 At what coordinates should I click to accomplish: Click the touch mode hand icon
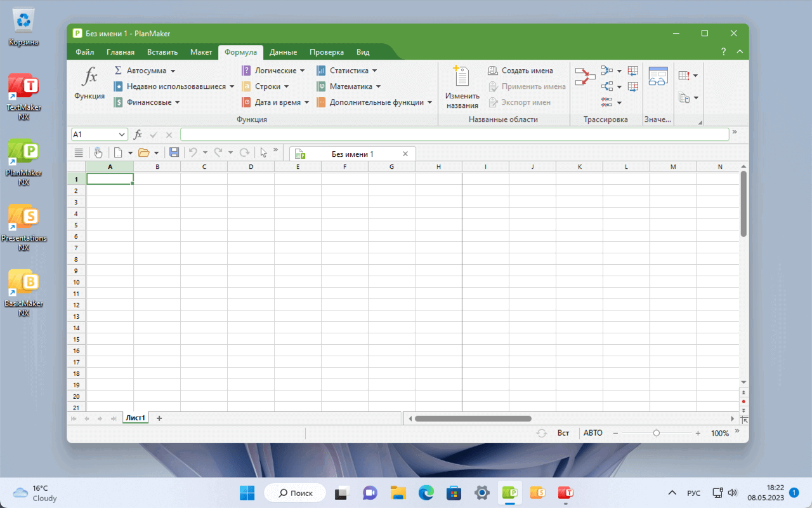[98, 152]
